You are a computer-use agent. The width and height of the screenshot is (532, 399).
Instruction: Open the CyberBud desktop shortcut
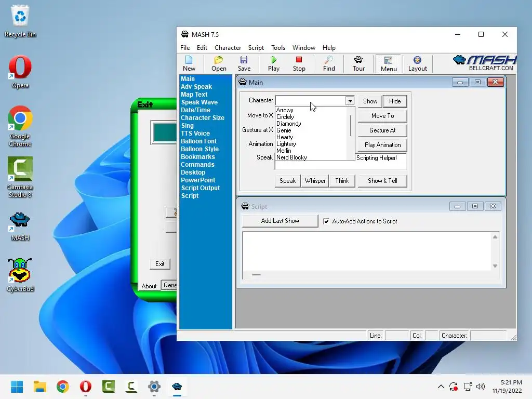tap(20, 275)
